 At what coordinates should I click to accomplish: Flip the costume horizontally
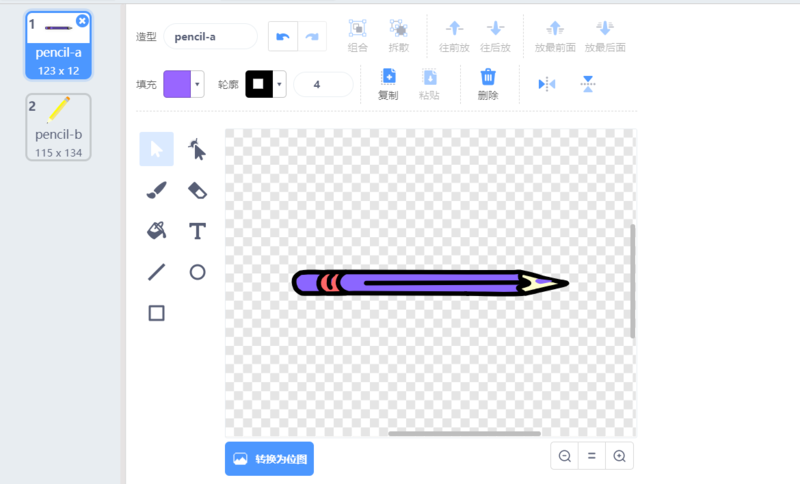[x=546, y=84]
